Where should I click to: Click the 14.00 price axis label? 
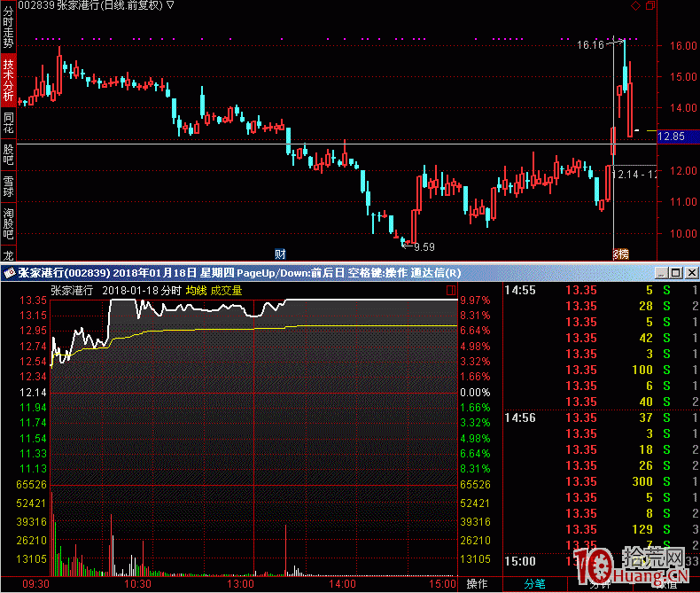[x=683, y=107]
